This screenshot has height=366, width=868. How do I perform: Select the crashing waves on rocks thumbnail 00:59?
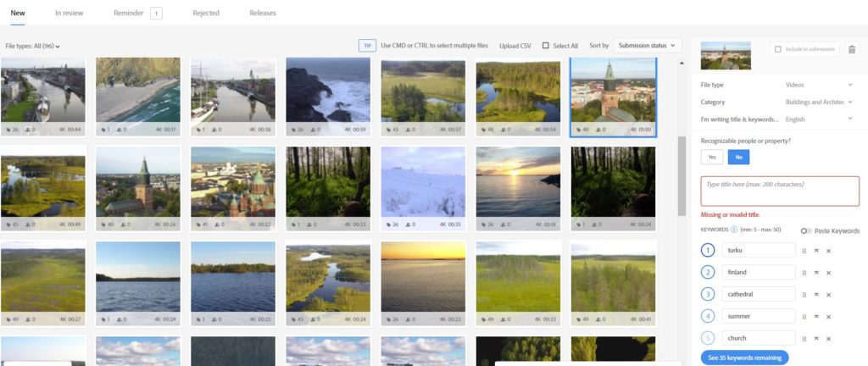tap(328, 97)
